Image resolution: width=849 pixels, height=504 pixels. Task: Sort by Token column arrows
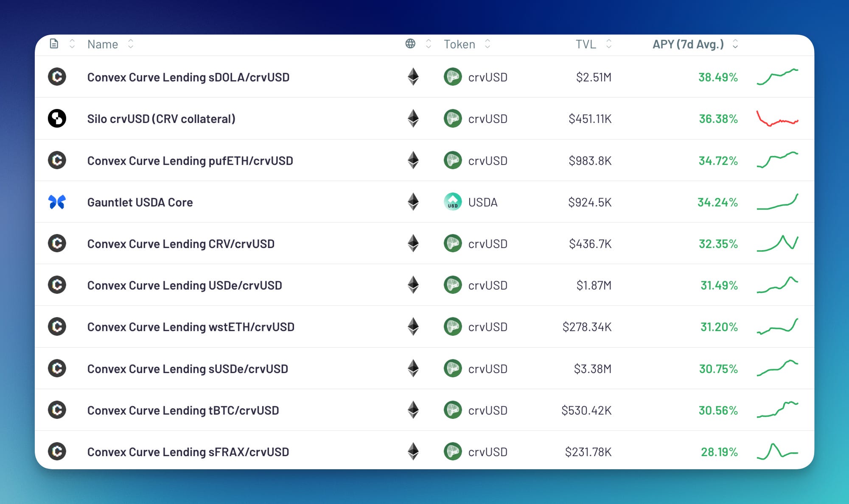click(488, 44)
